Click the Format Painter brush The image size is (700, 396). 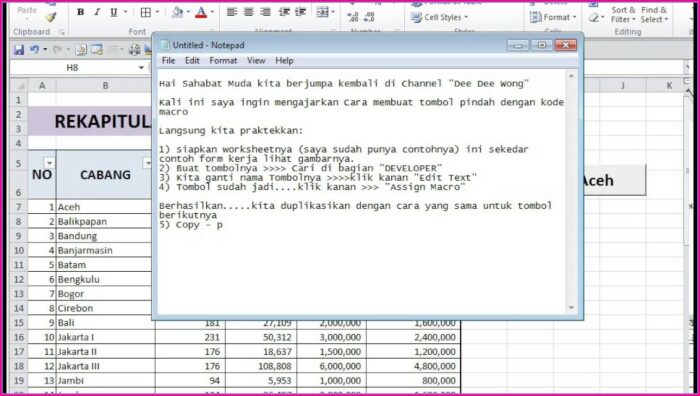pos(50,17)
